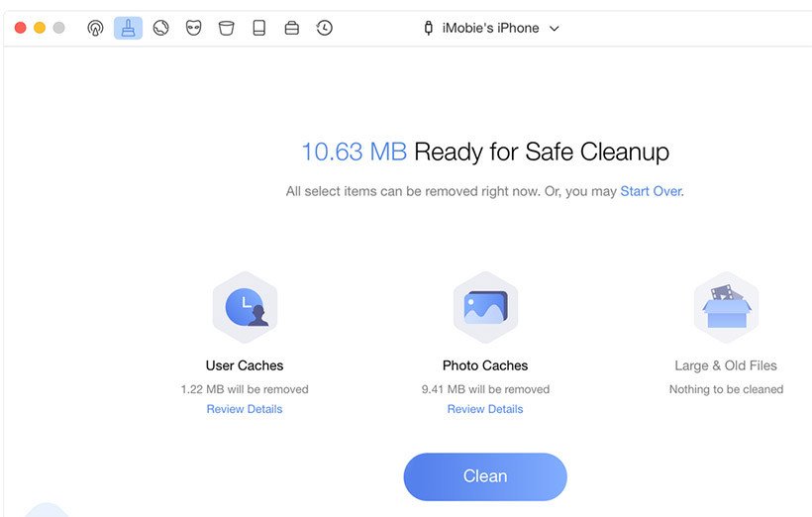
Task: Click the Start Over link
Action: (651, 191)
